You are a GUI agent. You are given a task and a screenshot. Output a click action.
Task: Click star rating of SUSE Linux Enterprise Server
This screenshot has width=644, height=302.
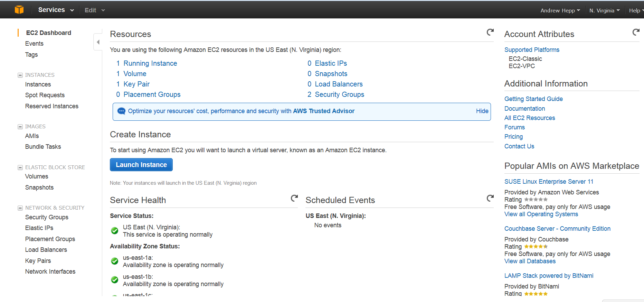536,200
